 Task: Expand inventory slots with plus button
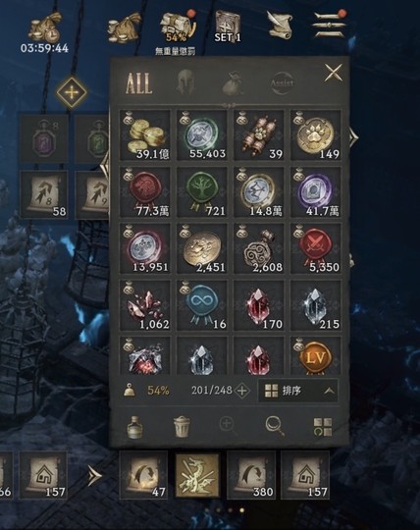click(x=242, y=391)
